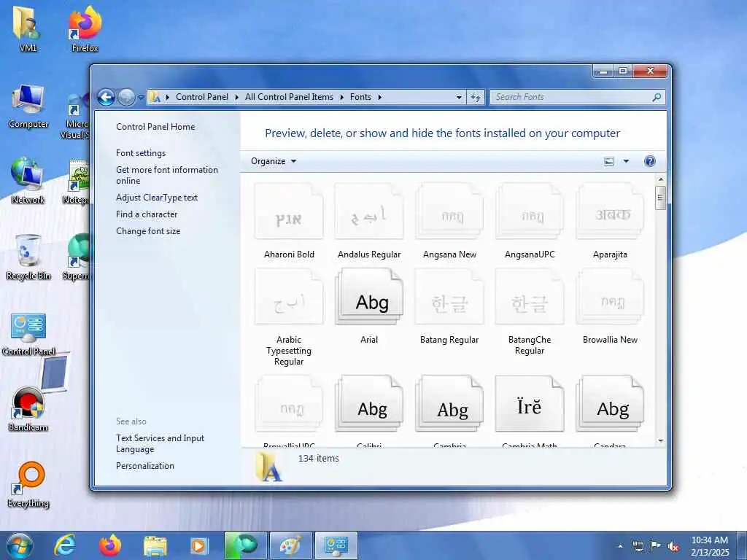Select the Bandicam desktop shortcut
This screenshot has height=560, width=747.
tap(28, 409)
